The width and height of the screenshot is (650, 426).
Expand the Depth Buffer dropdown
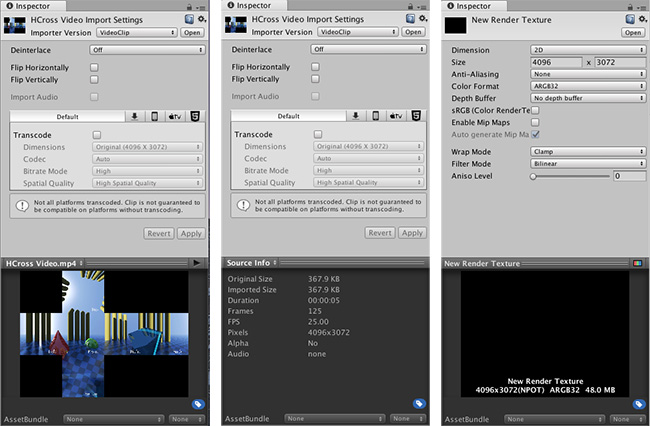click(x=587, y=97)
